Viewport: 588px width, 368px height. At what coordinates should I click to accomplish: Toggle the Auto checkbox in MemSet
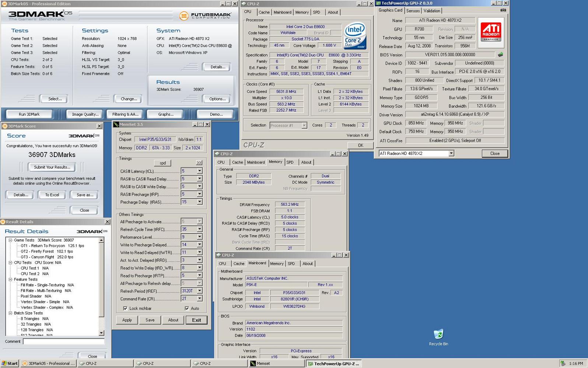pyautogui.click(x=187, y=309)
